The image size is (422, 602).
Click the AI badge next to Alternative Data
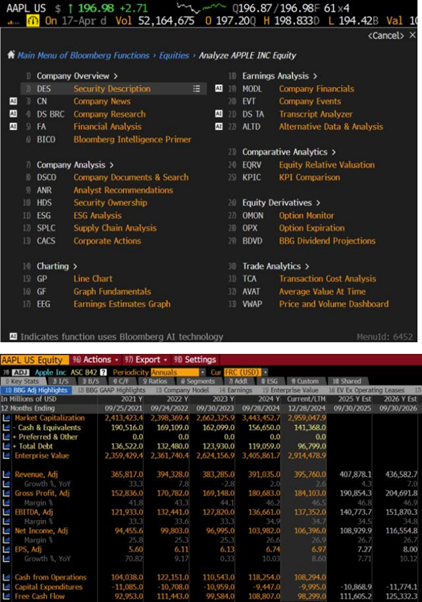tap(219, 127)
